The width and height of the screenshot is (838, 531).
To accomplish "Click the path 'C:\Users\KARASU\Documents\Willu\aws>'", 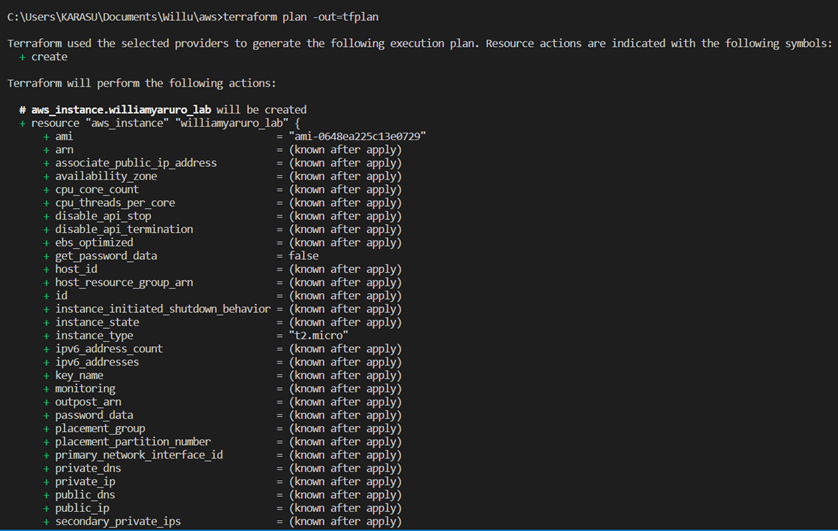I will [x=115, y=17].
